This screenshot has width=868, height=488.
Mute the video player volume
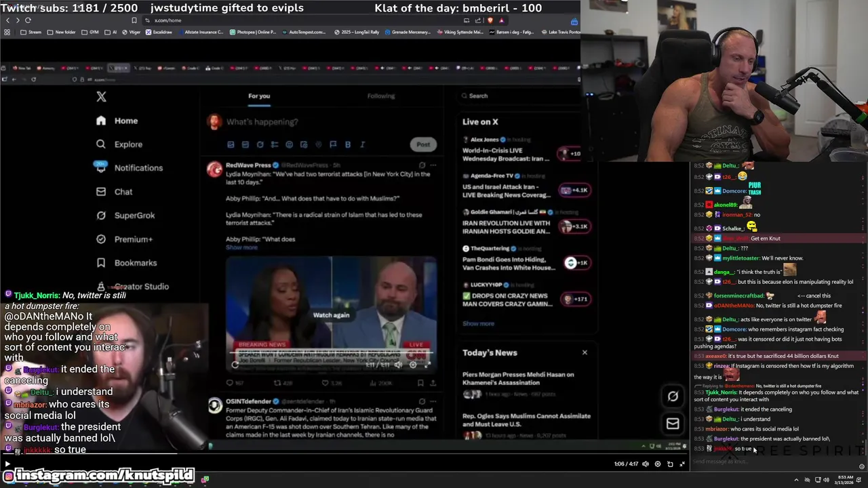tap(646, 464)
